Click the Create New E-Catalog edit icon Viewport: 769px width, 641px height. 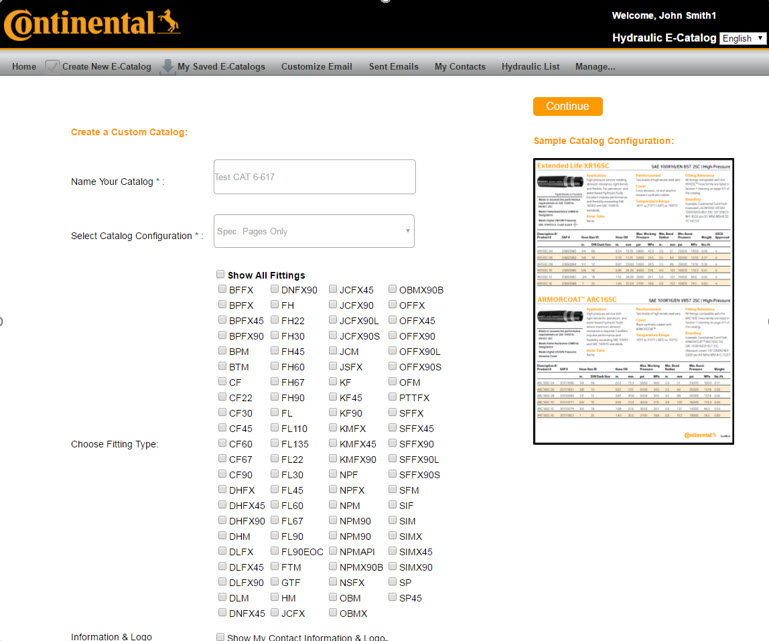point(53,66)
